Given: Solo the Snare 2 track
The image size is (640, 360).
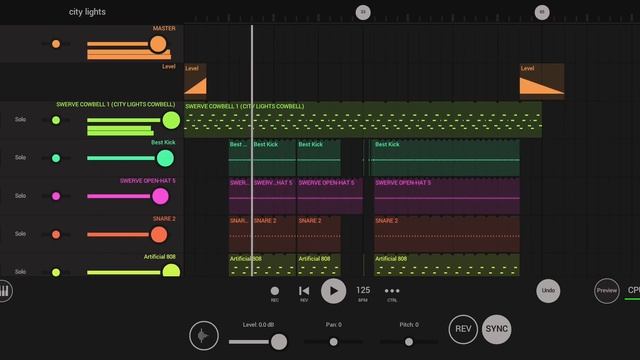Looking at the screenshot, I should [x=20, y=234].
